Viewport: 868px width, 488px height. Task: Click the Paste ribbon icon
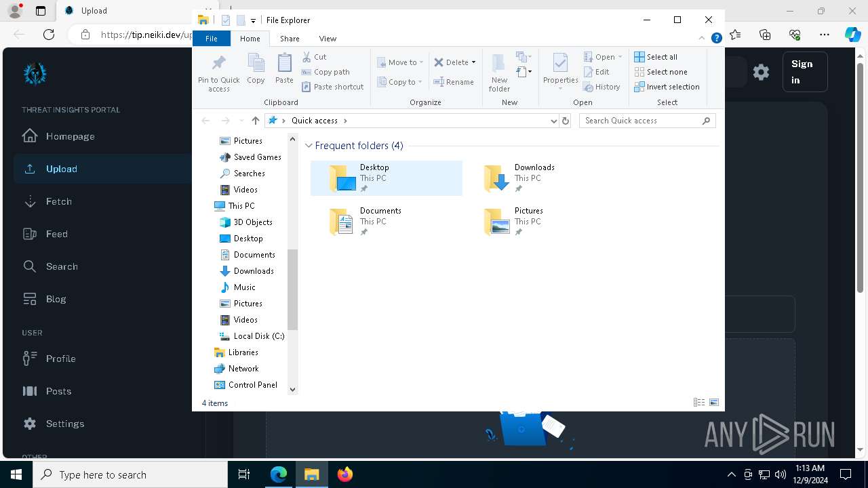[x=284, y=68]
